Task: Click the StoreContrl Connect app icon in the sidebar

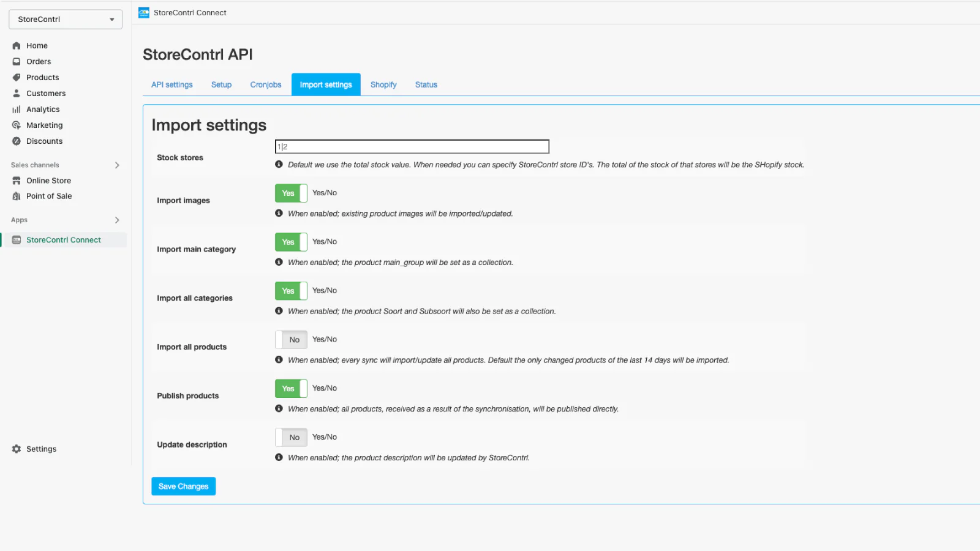Action: [x=17, y=240]
